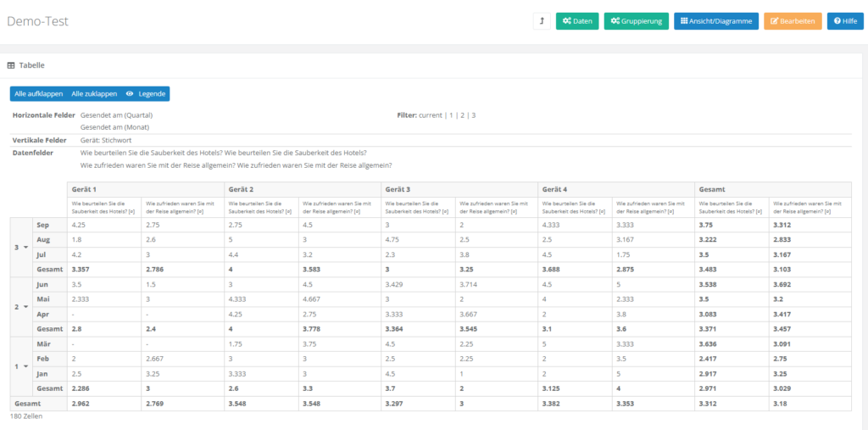Click the Gesamt column header

714,189
